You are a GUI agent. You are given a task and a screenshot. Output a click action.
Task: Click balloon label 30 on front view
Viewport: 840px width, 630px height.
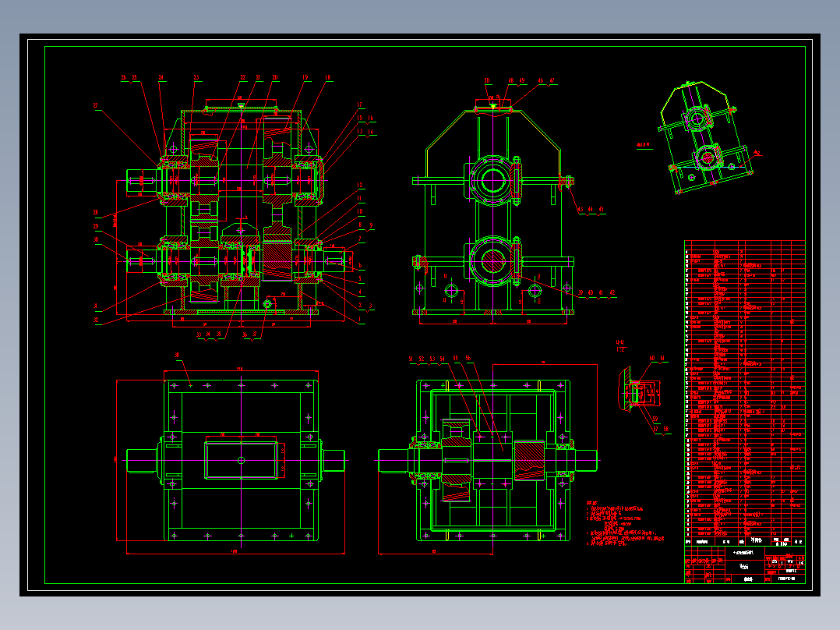96,239
